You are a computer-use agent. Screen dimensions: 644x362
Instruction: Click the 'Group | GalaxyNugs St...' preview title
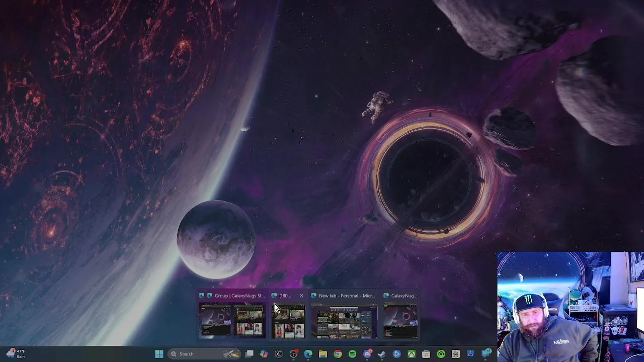(x=239, y=296)
